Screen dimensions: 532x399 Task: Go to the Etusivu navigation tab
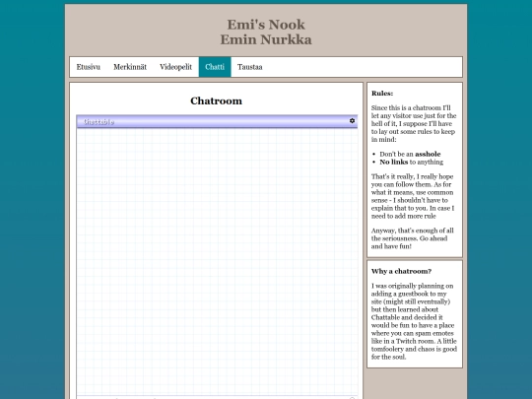(x=89, y=67)
